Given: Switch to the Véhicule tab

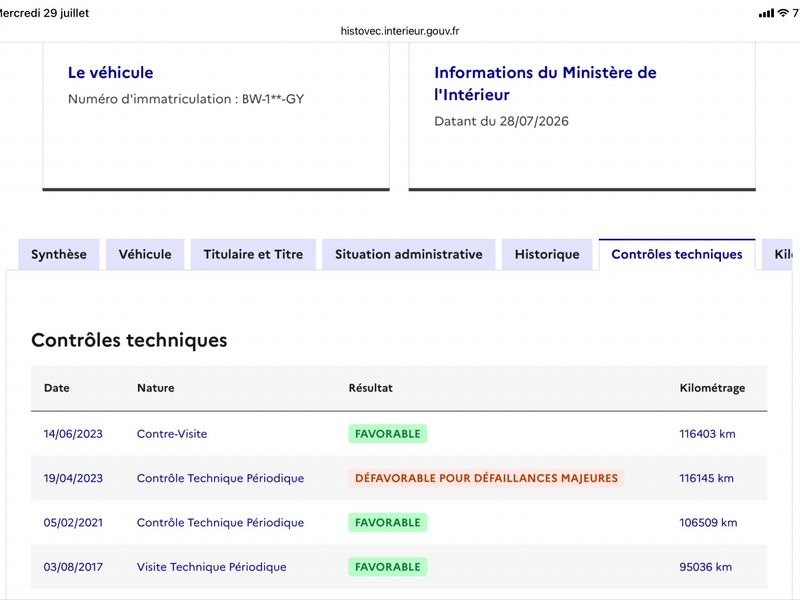Looking at the screenshot, I should 145,254.
